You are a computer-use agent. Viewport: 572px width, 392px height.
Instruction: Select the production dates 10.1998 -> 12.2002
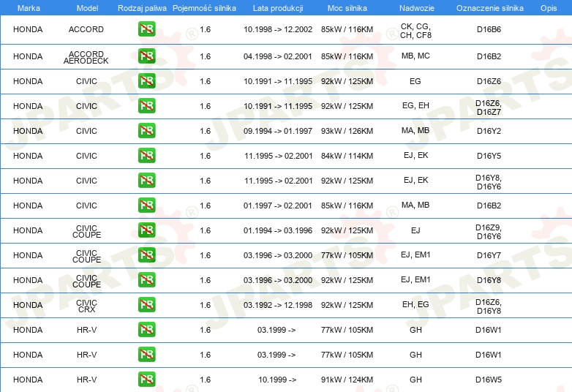coord(278,29)
